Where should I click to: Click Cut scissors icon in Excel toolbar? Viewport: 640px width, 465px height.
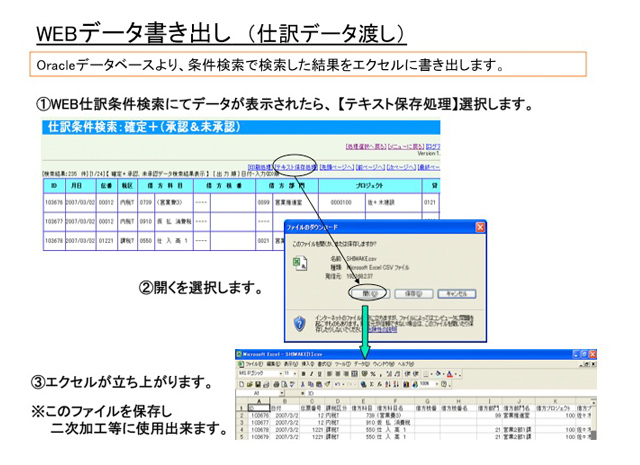[x=303, y=384]
